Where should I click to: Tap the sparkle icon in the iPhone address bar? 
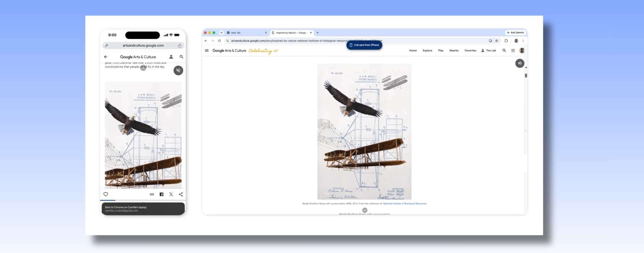pos(106,46)
